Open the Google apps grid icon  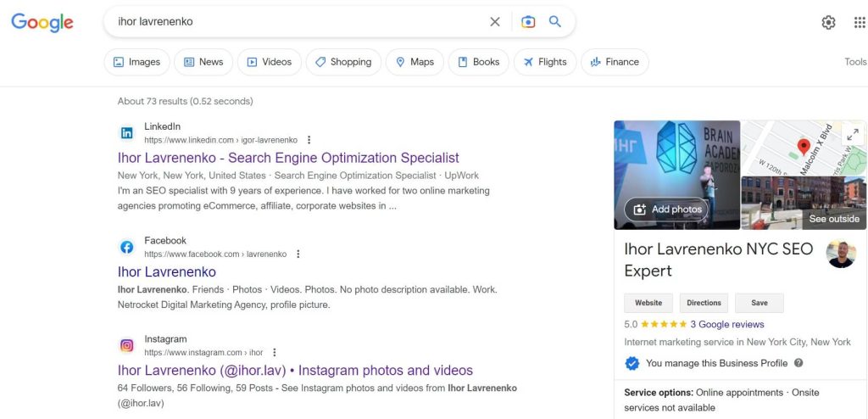[860, 22]
